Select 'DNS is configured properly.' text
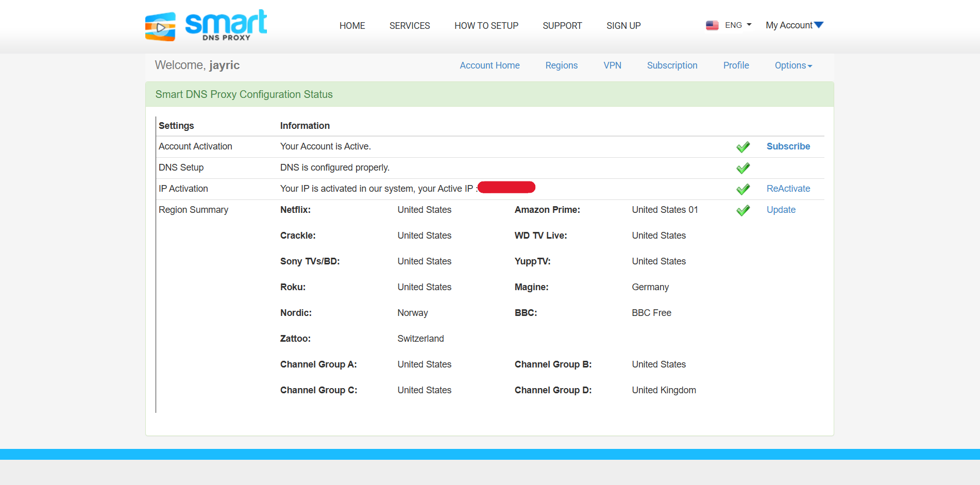The height and width of the screenshot is (485, 980). click(x=334, y=168)
